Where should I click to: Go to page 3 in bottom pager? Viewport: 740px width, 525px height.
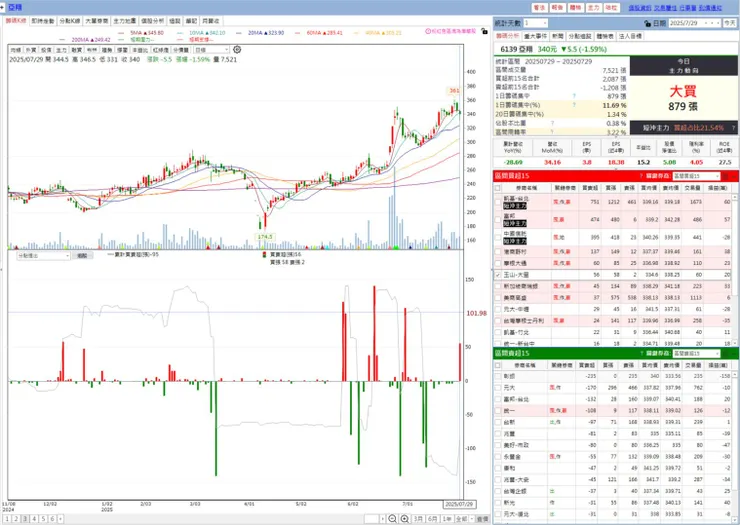click(x=25, y=519)
